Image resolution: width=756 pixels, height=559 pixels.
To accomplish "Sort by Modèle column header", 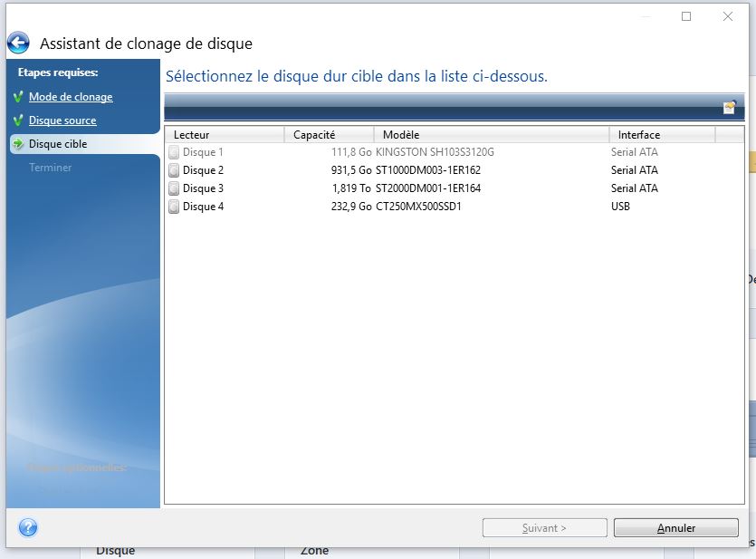I will point(492,135).
